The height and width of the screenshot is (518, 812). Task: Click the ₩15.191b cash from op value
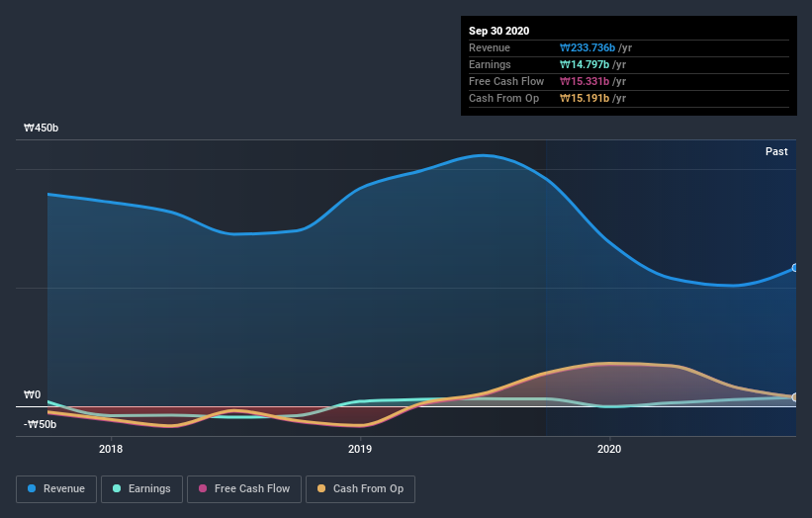click(585, 98)
